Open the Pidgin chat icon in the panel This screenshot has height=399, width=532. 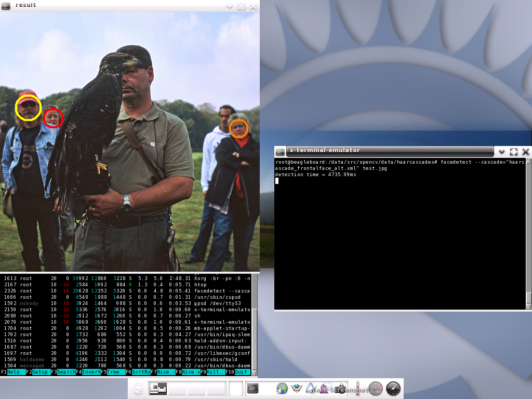pyautogui.click(x=325, y=389)
